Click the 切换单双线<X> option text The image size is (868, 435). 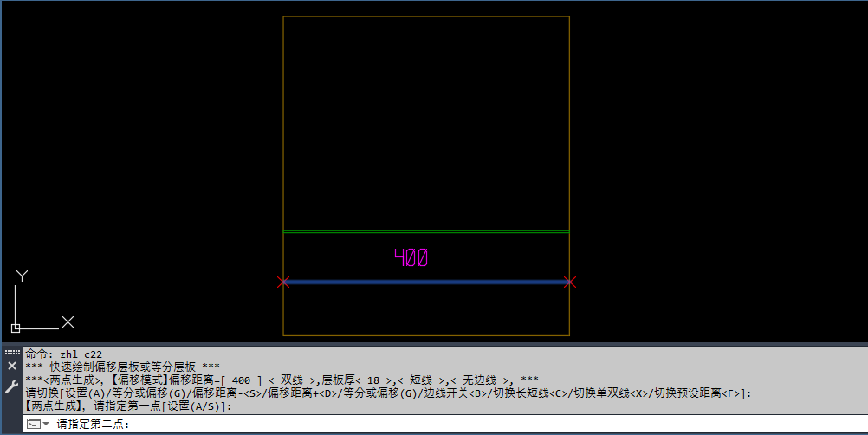click(x=611, y=393)
